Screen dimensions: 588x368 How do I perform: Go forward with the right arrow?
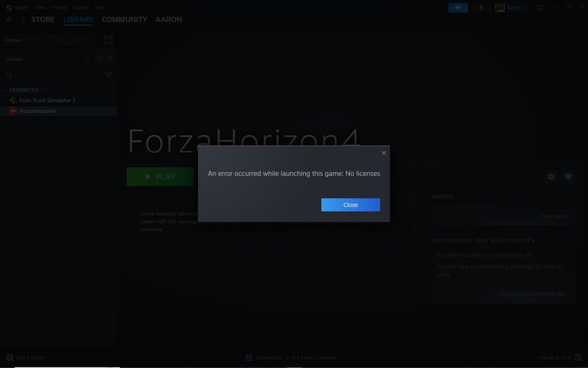(x=22, y=19)
